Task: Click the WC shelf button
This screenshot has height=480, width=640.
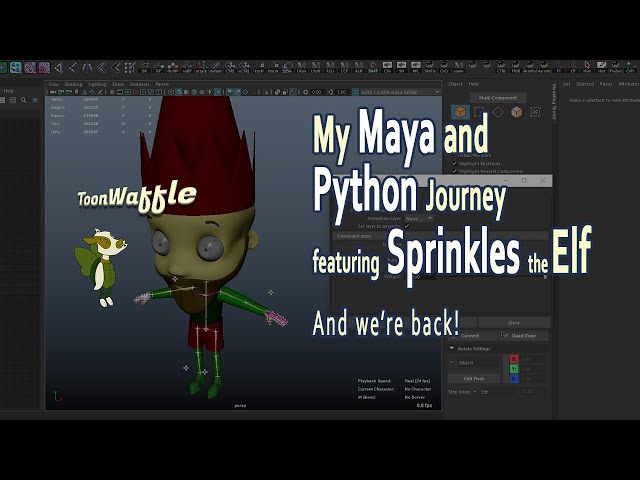Action: pos(416,67)
